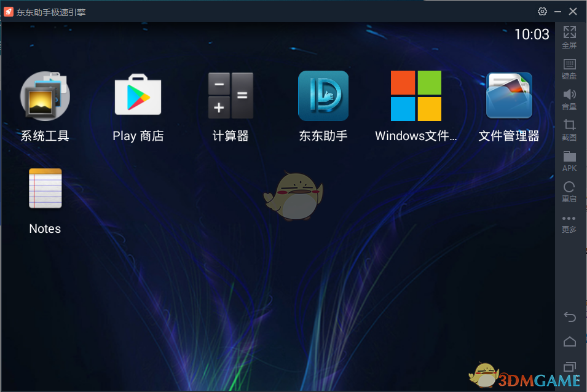Click the 东东助手极速引擎 logo in title bar
Screen dimensions: 587x392
[x=9, y=12]
